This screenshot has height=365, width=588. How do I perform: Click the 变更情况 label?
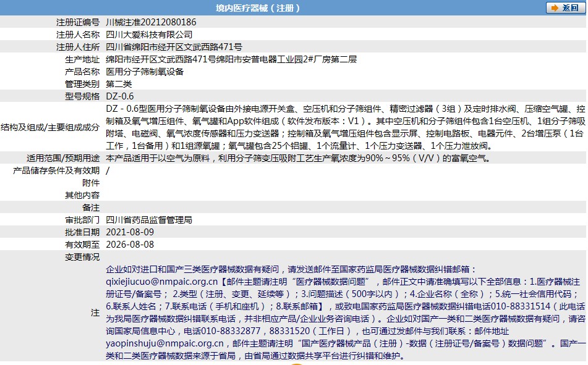[x=82, y=257]
